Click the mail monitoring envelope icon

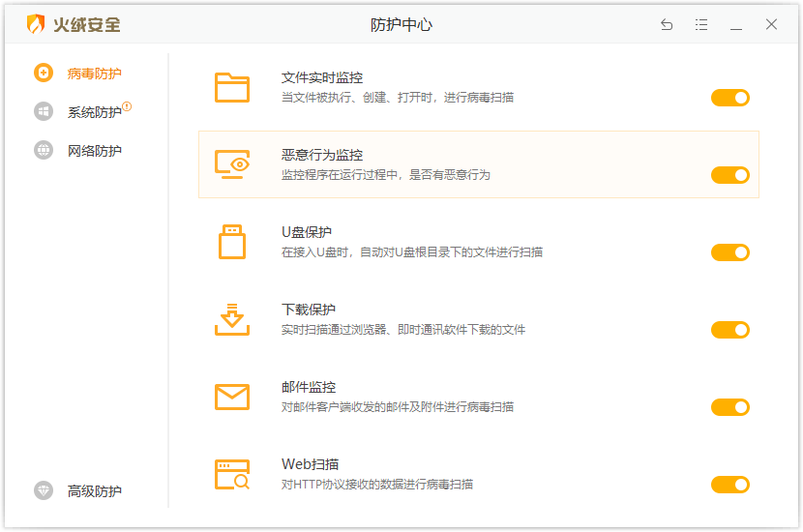[232, 397]
